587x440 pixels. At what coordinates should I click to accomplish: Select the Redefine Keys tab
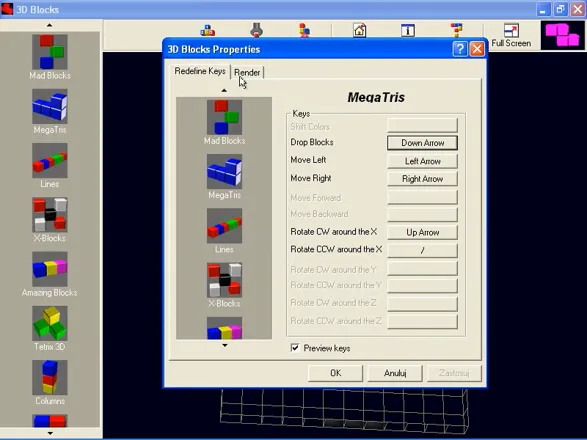coord(200,71)
